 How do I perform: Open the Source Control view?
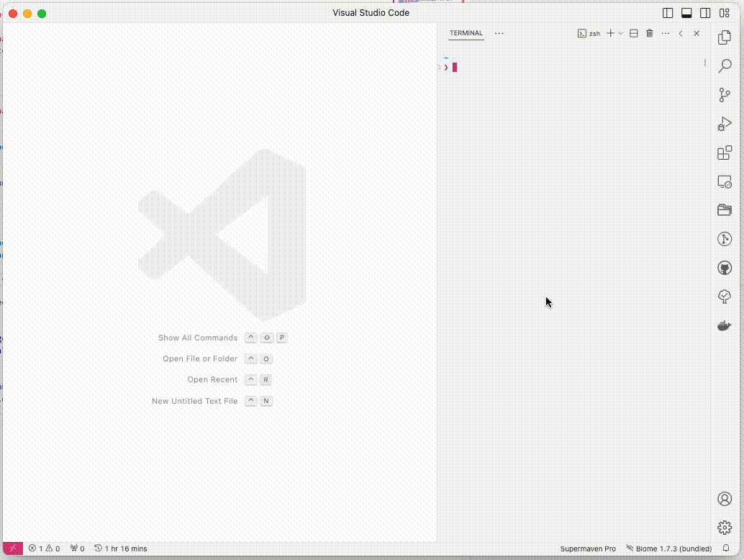[725, 95]
